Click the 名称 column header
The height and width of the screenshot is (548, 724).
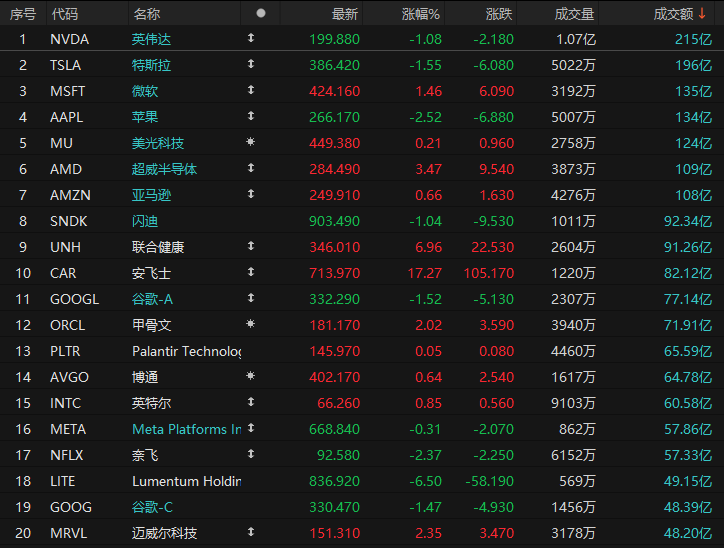146,14
